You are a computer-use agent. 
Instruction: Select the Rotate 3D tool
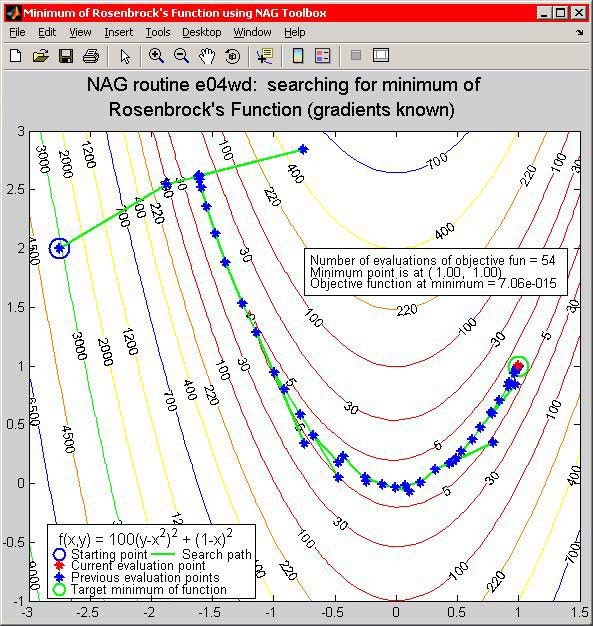(233, 56)
